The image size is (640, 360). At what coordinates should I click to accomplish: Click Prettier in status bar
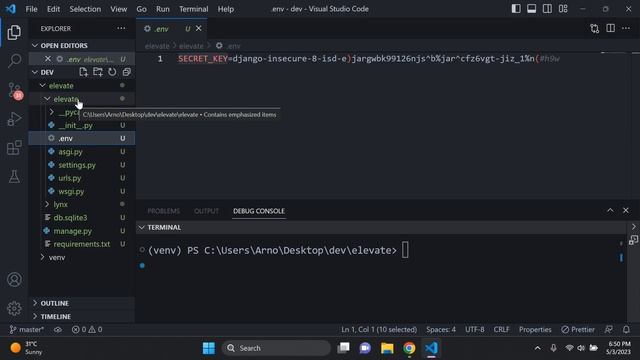click(x=578, y=329)
